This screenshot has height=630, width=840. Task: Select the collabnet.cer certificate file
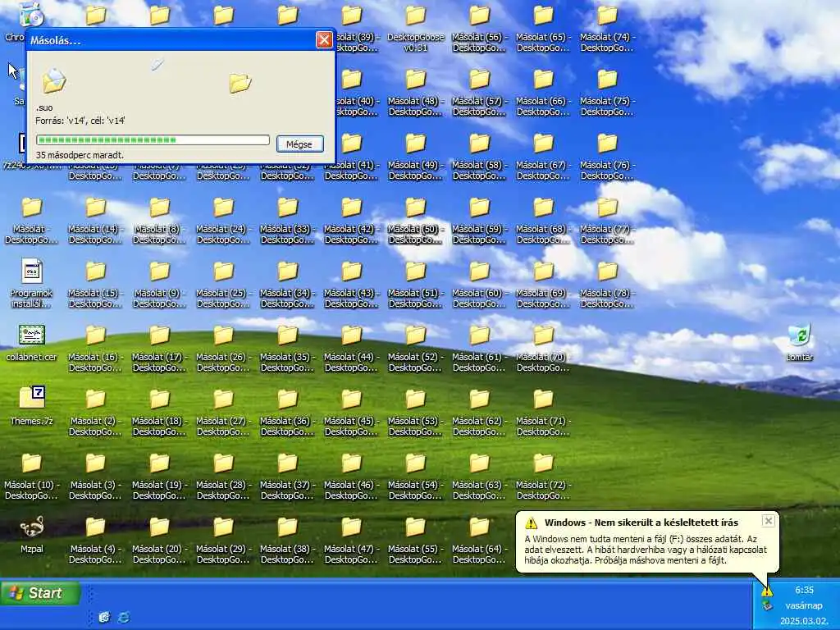point(32,343)
